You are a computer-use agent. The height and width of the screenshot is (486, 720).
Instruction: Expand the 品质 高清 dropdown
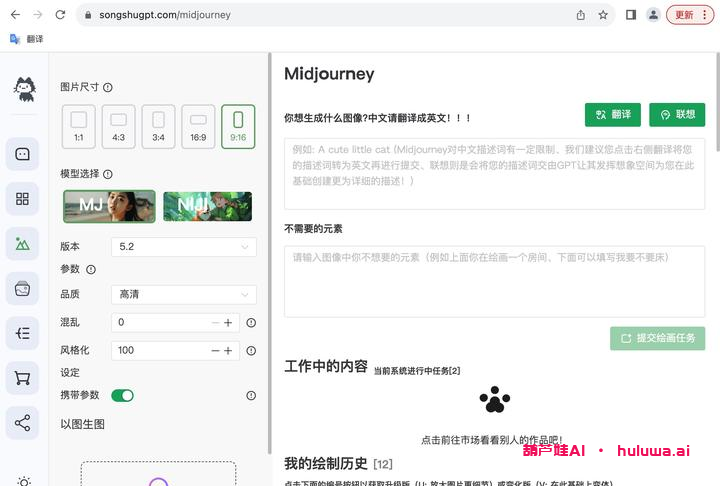tap(184, 294)
